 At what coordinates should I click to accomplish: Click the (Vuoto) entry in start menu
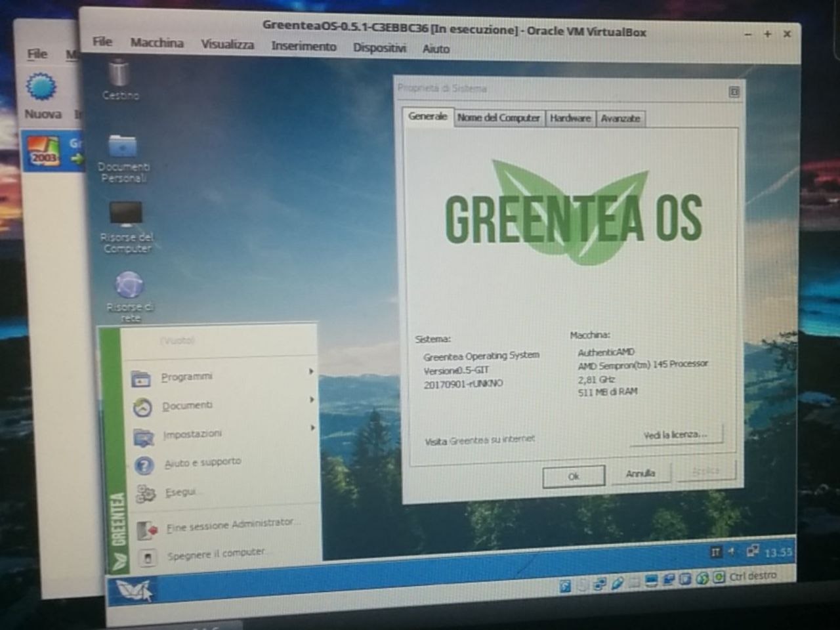click(177, 341)
